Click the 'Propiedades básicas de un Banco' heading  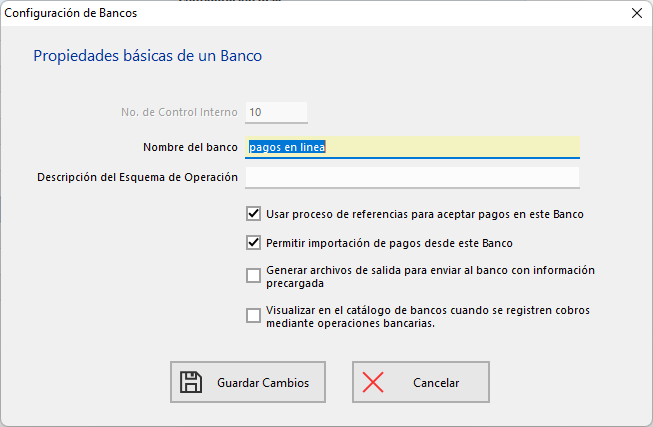tap(148, 56)
